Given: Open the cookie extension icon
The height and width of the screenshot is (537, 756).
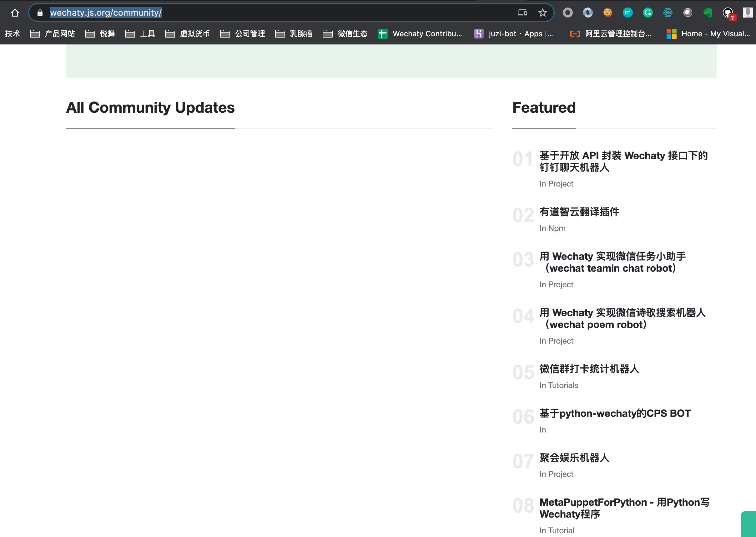Looking at the screenshot, I should pos(608,13).
